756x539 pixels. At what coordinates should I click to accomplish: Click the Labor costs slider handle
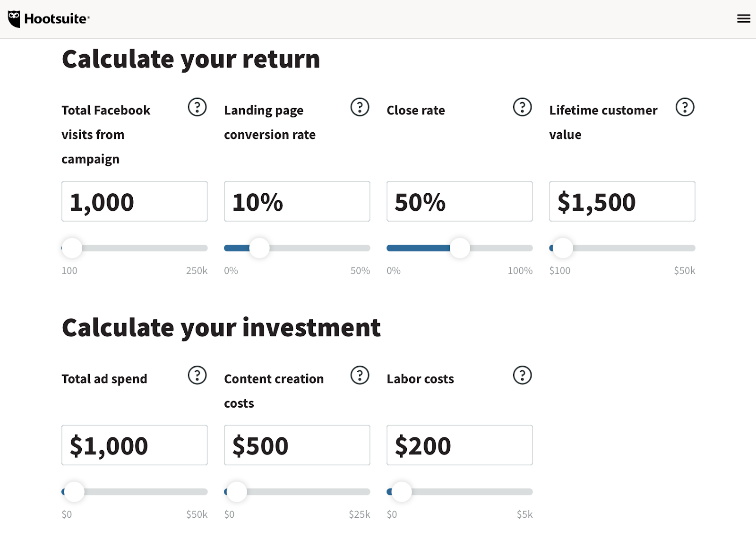(402, 492)
